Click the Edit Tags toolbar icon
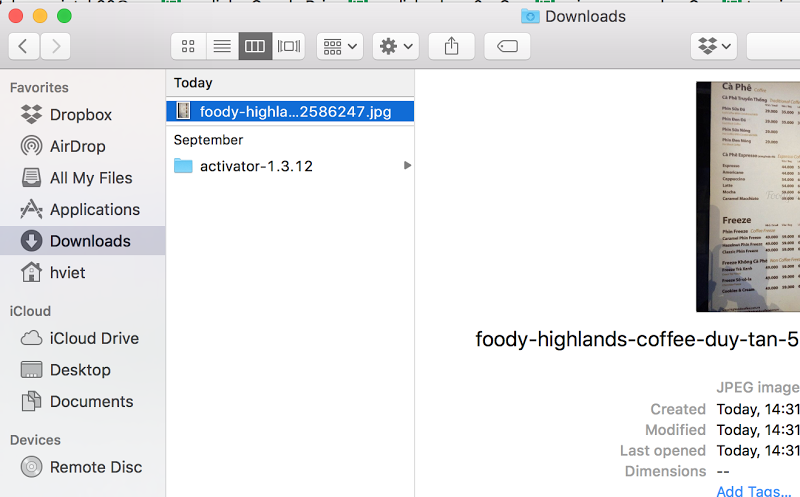The image size is (800, 497). tap(507, 46)
